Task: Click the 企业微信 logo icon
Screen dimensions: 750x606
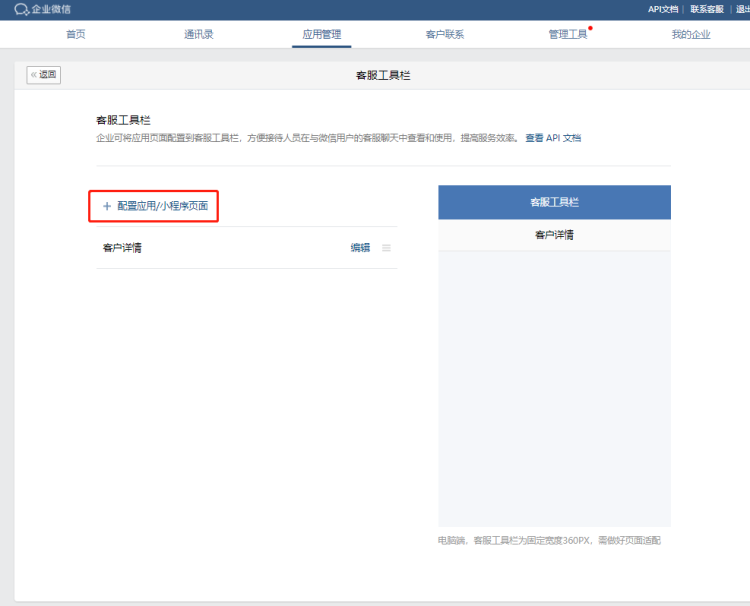Action: tap(21, 9)
